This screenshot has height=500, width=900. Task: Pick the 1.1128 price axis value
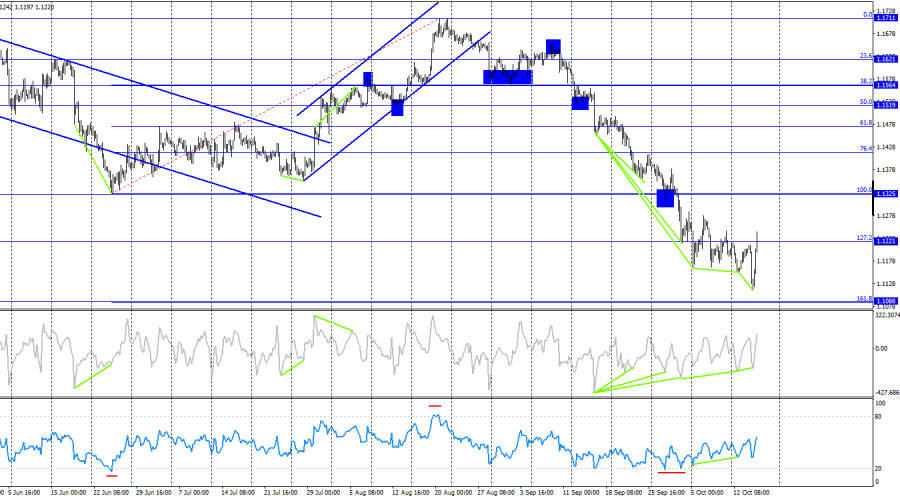(x=886, y=284)
